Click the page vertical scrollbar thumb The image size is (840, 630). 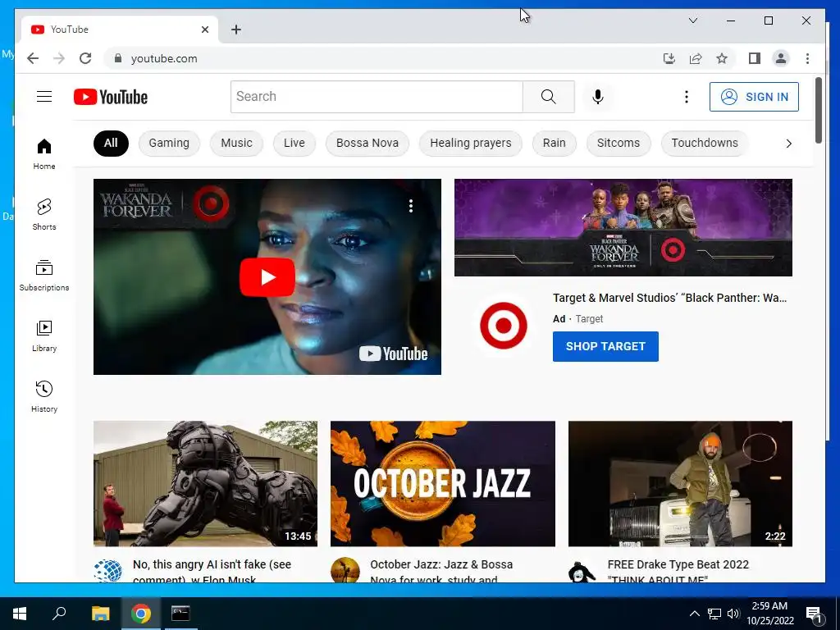[x=818, y=111]
